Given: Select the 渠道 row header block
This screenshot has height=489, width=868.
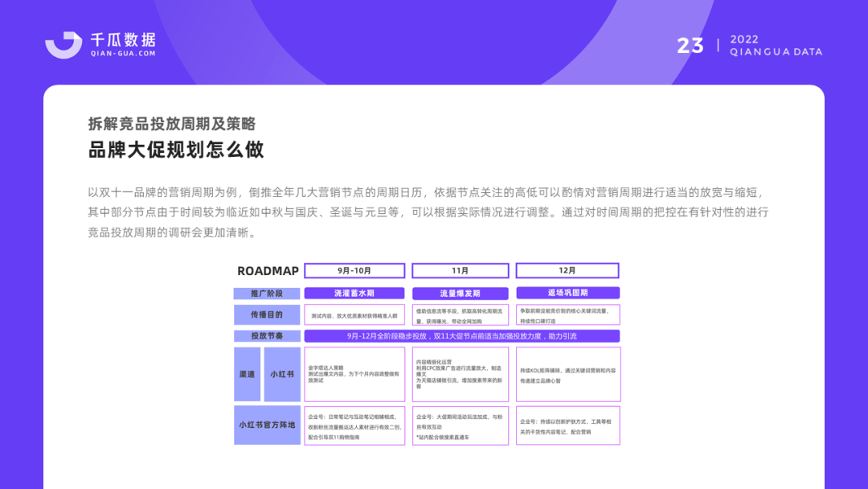Looking at the screenshot, I should point(246,375).
